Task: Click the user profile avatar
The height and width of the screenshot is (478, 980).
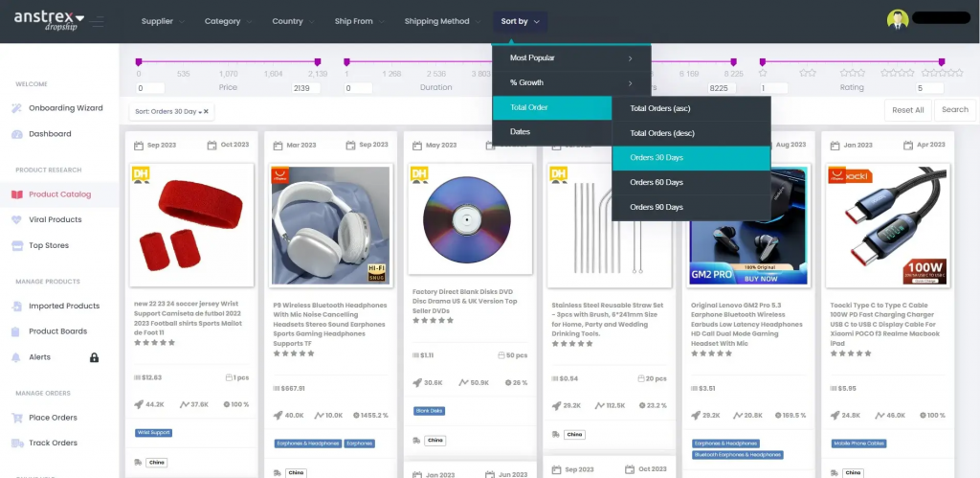Action: [897, 20]
